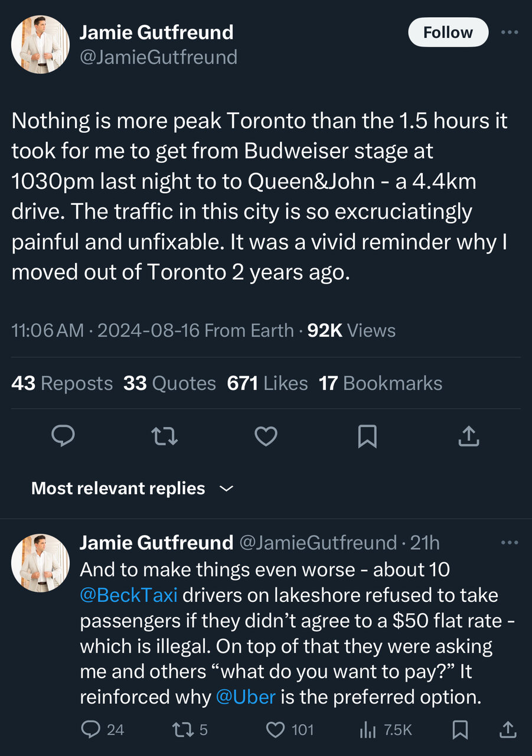This screenshot has width=532, height=756.
Task: Bookmark the main tweet
Action: 367,436
